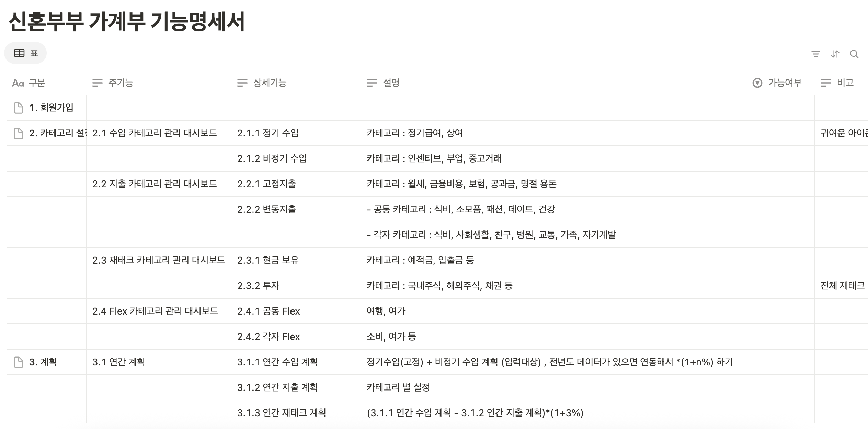Viewport: 868px width, 429px height.
Task: Click page icon beside 1. 회원가입
Action: (18, 108)
